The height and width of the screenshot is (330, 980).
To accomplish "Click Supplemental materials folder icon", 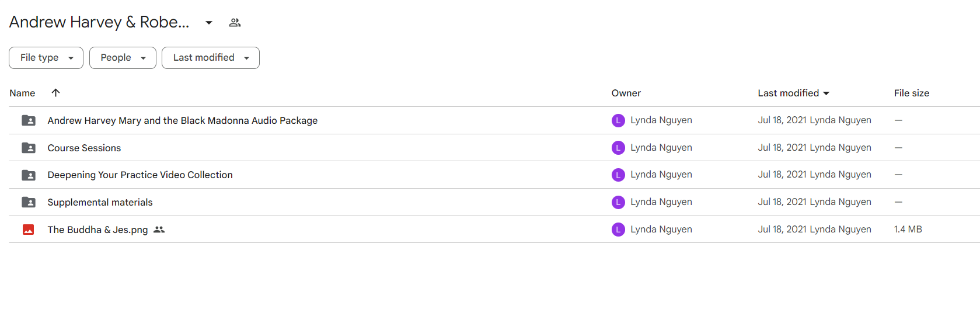I will point(29,202).
